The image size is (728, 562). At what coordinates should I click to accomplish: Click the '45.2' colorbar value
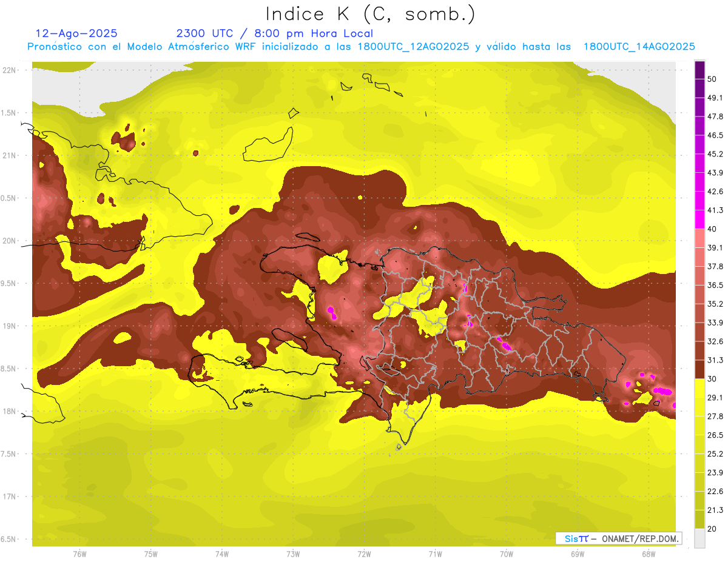715,154
